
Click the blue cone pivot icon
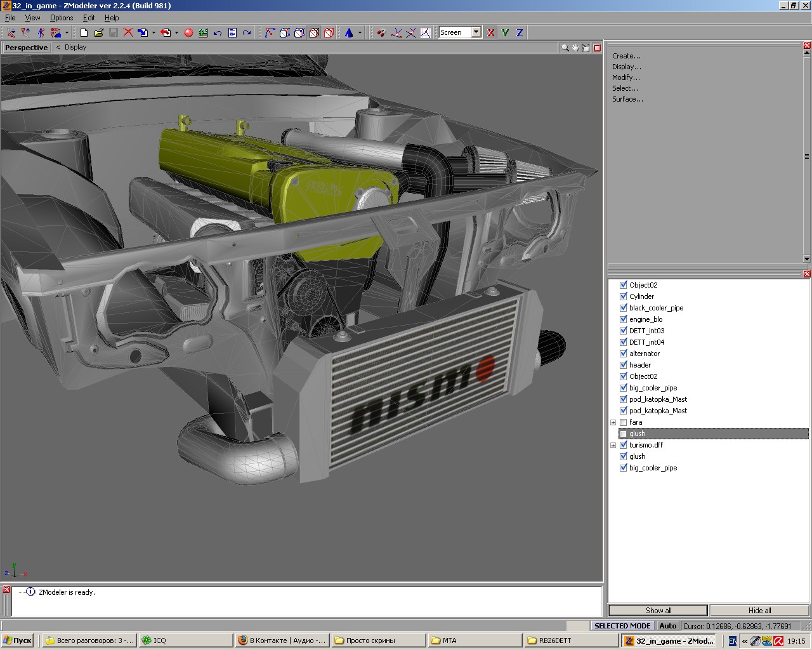[x=349, y=32]
